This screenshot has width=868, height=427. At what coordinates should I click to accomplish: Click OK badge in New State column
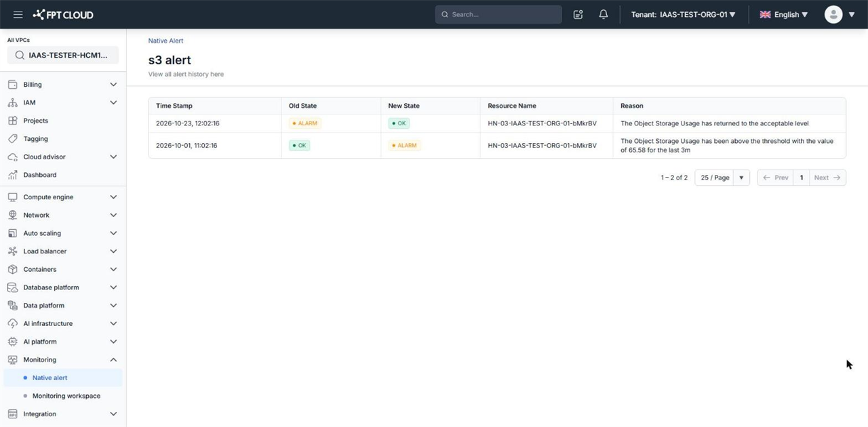pos(399,123)
